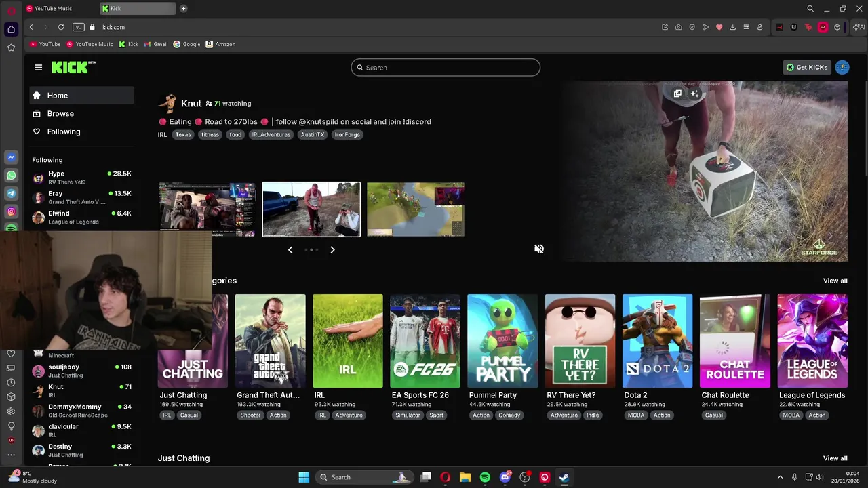868x488 pixels.
Task: Open Pummel Party category card
Action: 502,341
